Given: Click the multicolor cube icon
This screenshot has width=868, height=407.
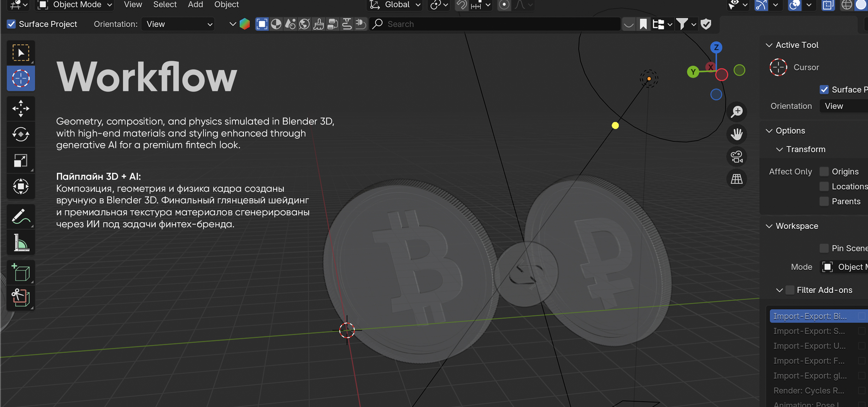Looking at the screenshot, I should pos(245,24).
